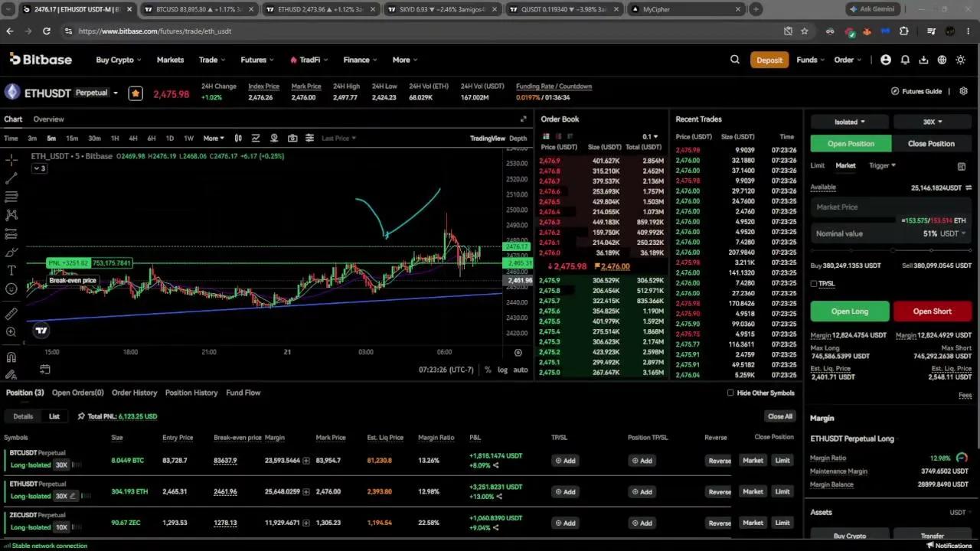Switch to Close Position tab
This screenshot has height=551, width=980.
click(931, 144)
